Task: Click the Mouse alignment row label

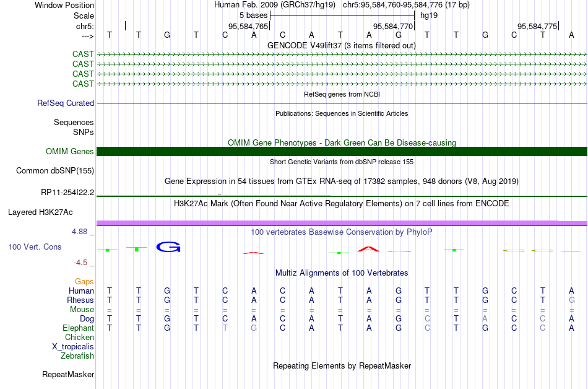Action: tap(82, 310)
